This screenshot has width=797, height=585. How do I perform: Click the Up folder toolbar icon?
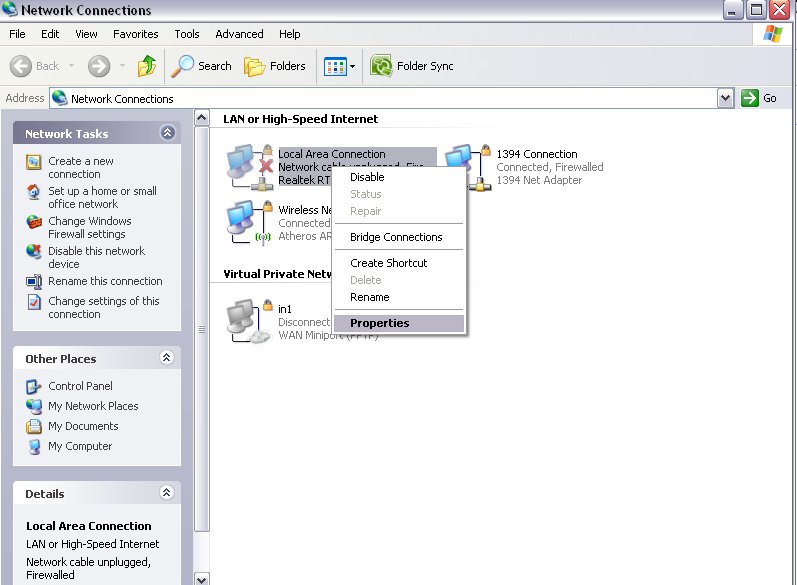(147, 66)
